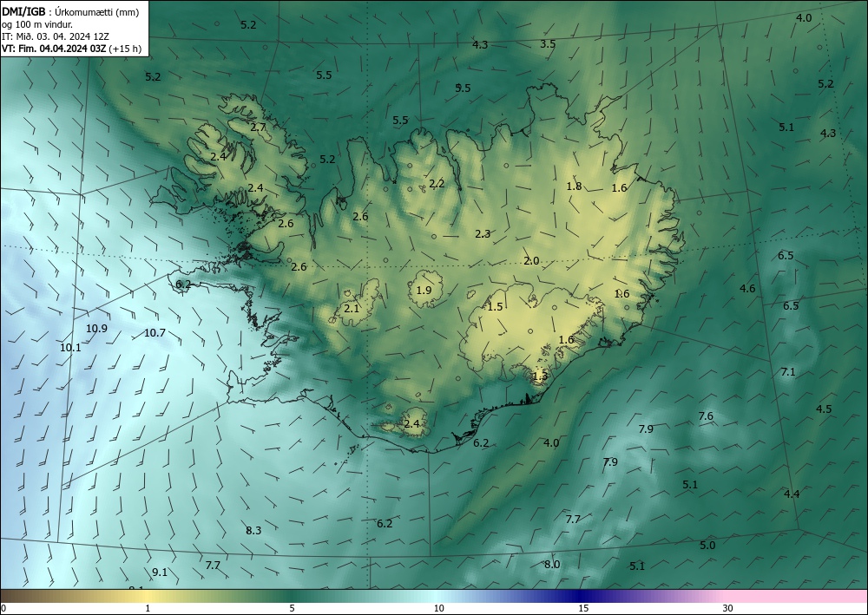Select the 10.9 value over the ocean
This screenshot has width=868, height=615.
[96, 329]
